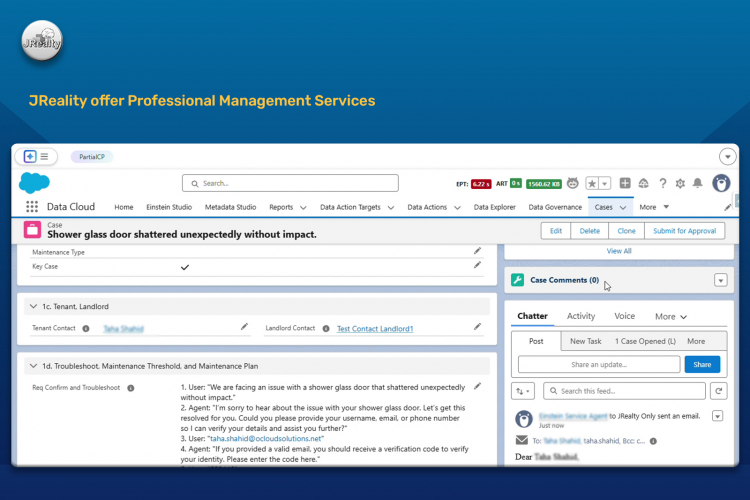Go to the Home nav tab
750x500 pixels.
pyautogui.click(x=123, y=207)
